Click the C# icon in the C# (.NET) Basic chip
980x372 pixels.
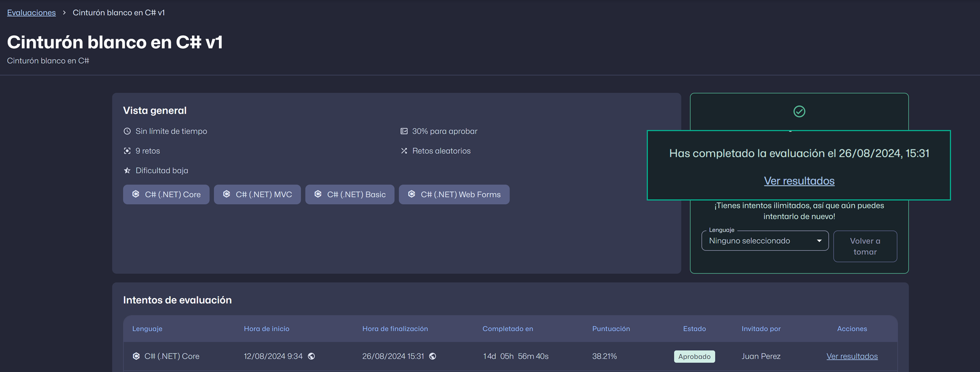318,194
